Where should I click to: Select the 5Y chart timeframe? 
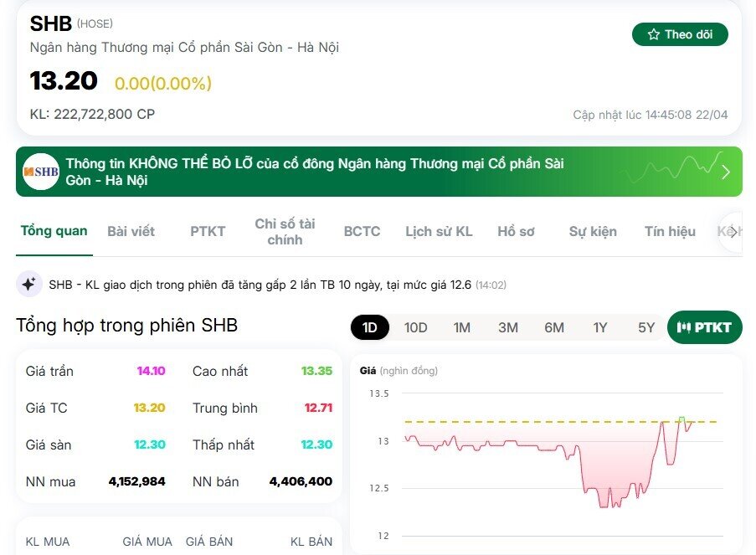click(646, 327)
